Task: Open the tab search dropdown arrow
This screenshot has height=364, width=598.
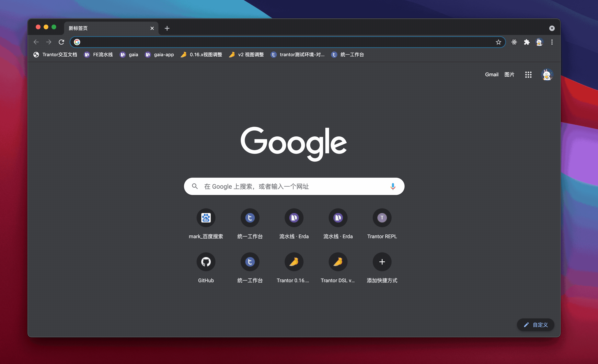Action: (x=552, y=28)
